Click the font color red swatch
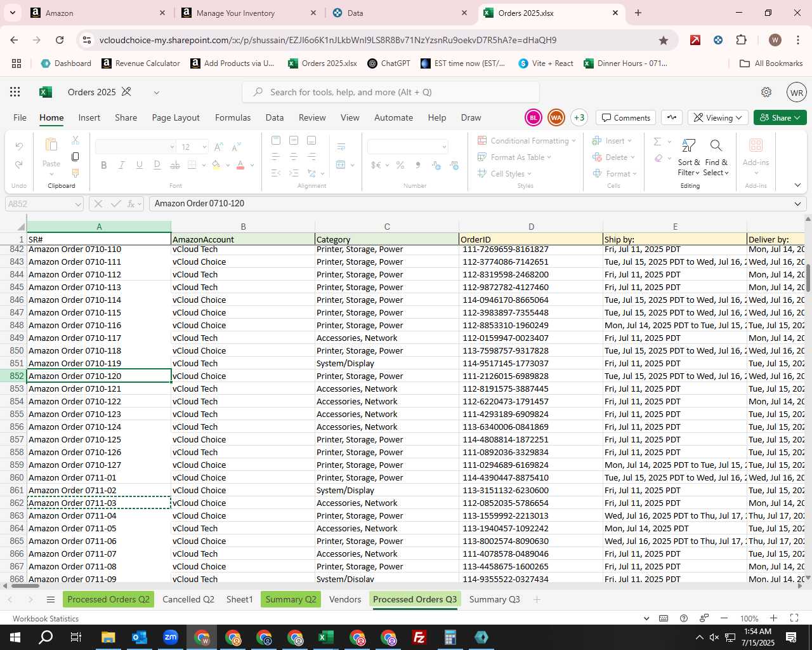Image resolution: width=812 pixels, height=650 pixels. point(240,165)
